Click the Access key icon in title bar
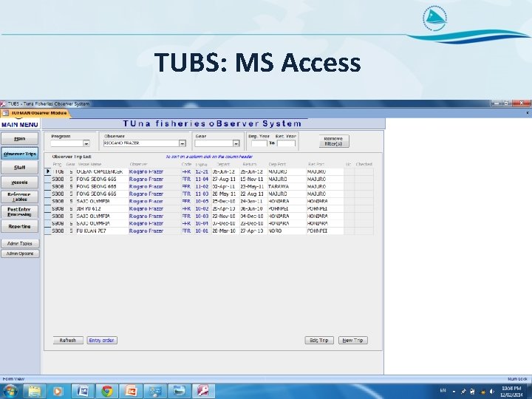Screen dimensions: 532x399 click(3, 104)
